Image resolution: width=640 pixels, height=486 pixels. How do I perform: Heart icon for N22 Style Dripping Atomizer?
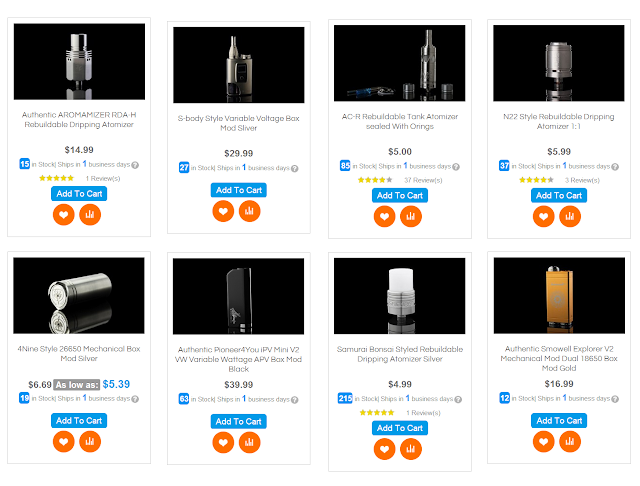544,216
